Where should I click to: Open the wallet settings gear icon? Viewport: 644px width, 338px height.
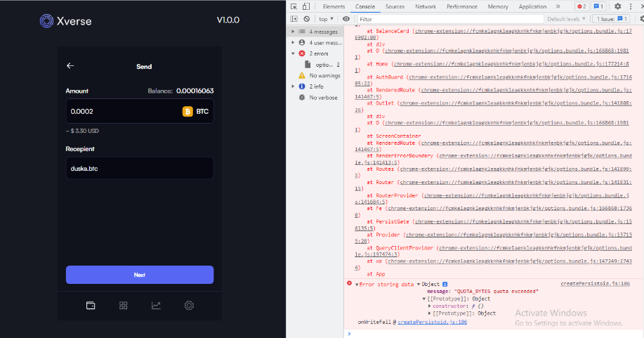point(189,306)
